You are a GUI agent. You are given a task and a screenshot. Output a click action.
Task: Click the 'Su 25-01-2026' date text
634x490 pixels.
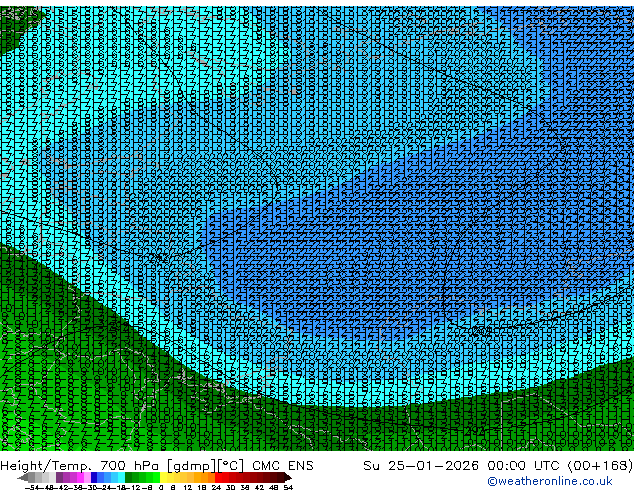pos(421,466)
